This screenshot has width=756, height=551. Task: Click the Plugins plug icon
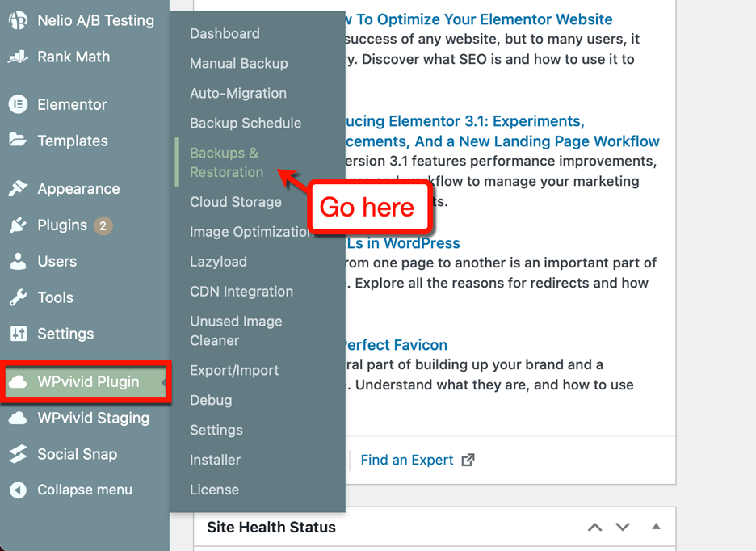coord(18,225)
